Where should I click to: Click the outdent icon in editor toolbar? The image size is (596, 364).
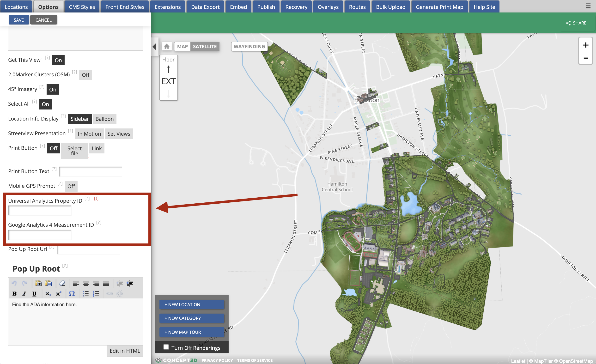(x=120, y=283)
